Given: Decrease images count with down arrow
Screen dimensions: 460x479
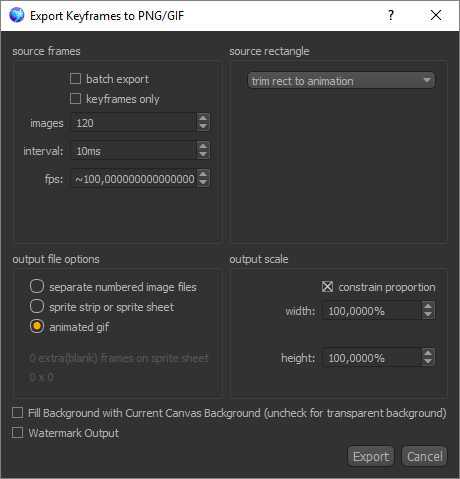Looking at the screenshot, I should pos(203,126).
